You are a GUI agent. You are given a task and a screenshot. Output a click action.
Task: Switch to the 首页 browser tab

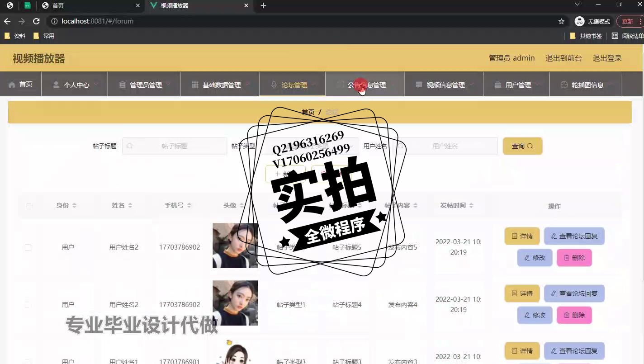click(x=90, y=6)
